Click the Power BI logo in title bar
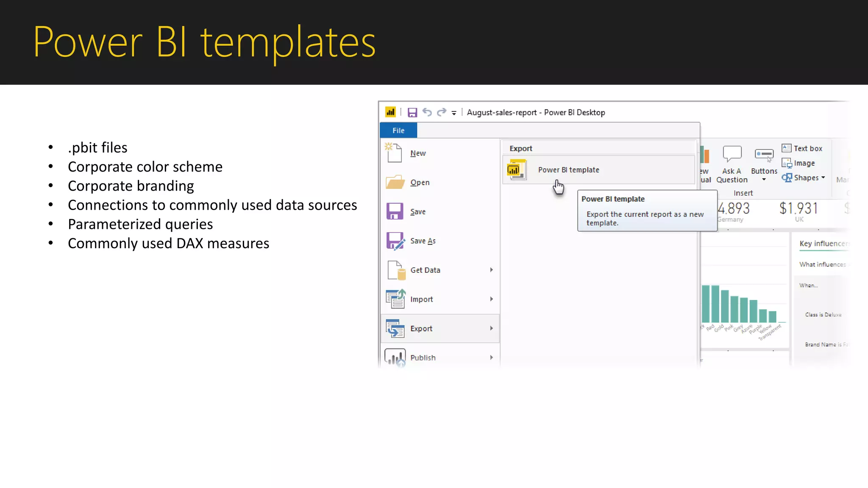This screenshot has width=868, height=488. [390, 112]
